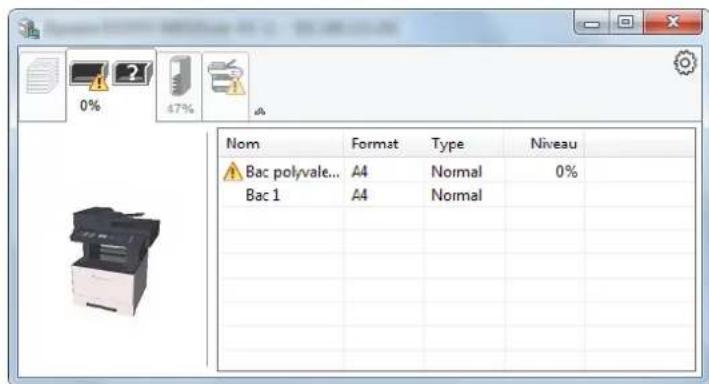The width and height of the screenshot is (709, 384).
Task: Click the 0% level cell in the table
Action: tap(566, 172)
